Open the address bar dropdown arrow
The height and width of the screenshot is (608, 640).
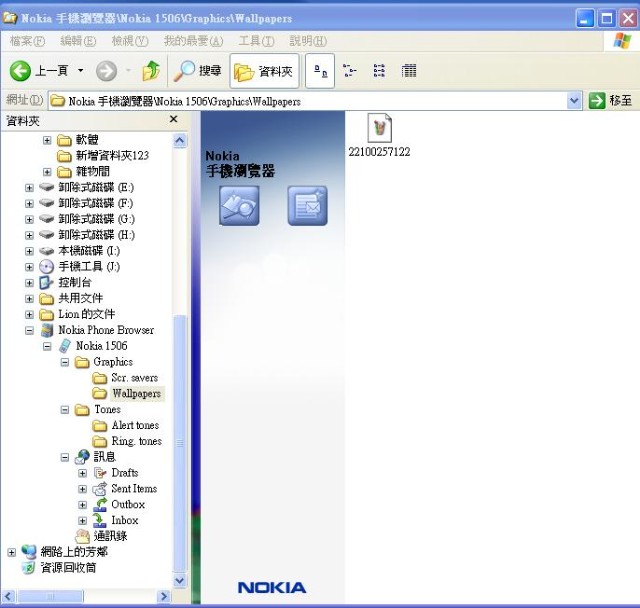tap(574, 100)
